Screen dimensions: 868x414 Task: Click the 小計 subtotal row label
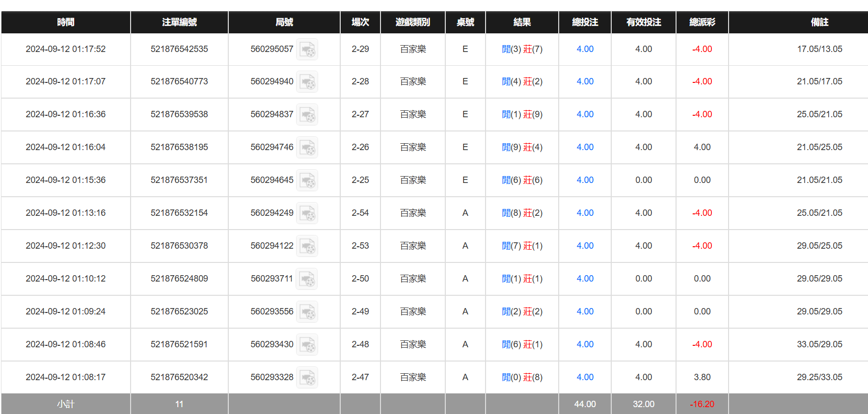click(x=66, y=404)
